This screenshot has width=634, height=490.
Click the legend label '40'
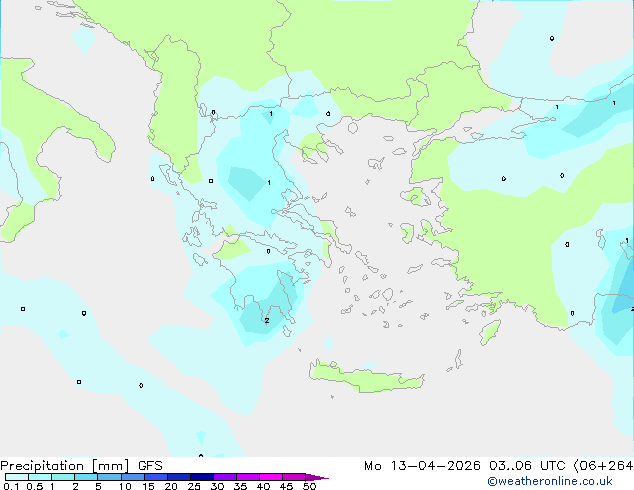(x=263, y=486)
